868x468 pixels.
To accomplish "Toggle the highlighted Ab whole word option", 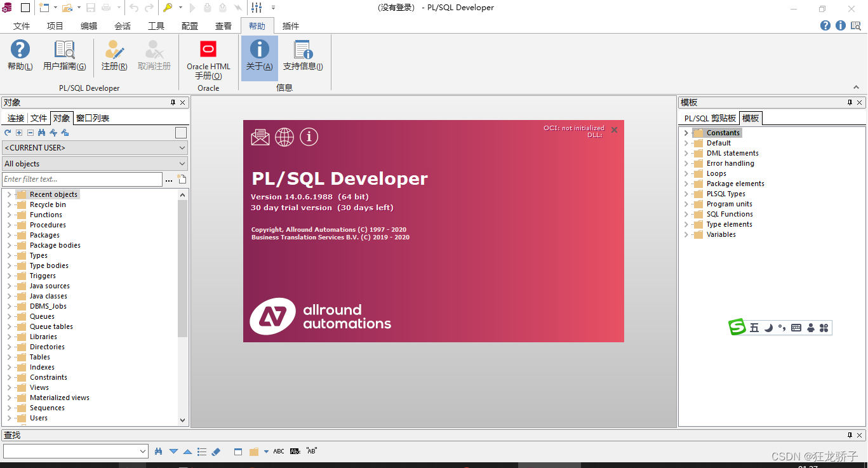I will click(295, 451).
